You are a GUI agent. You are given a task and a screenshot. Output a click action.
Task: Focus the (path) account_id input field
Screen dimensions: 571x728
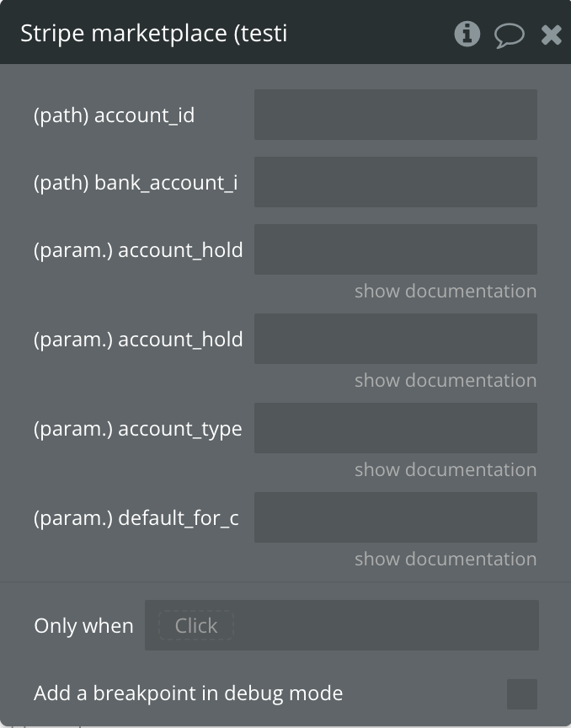point(396,115)
